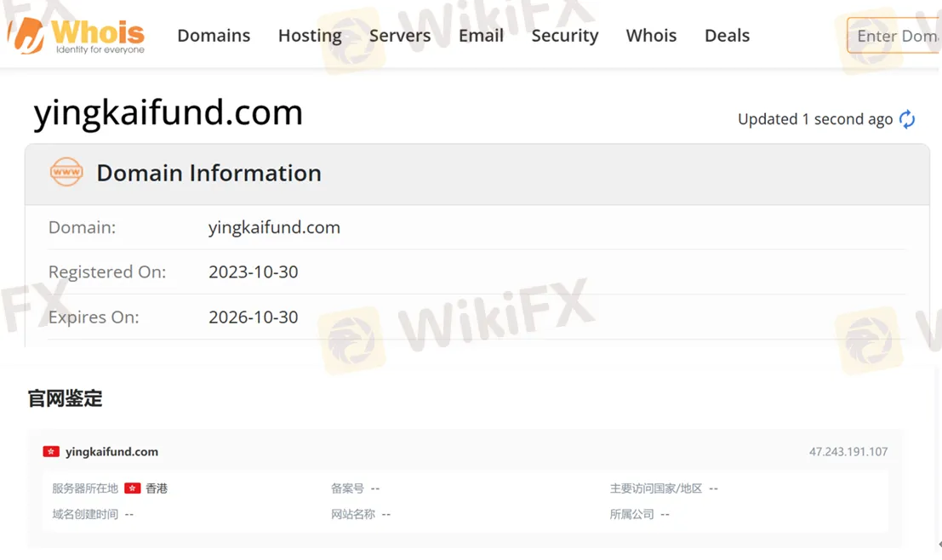Open the Domains menu
Screen dimensions: 942x560
[x=214, y=36]
